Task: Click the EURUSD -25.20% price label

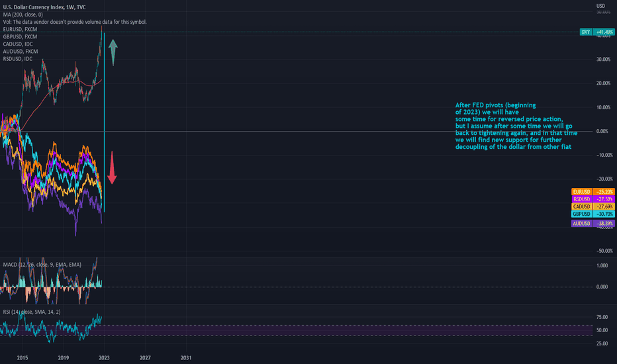Action: pyautogui.click(x=593, y=192)
